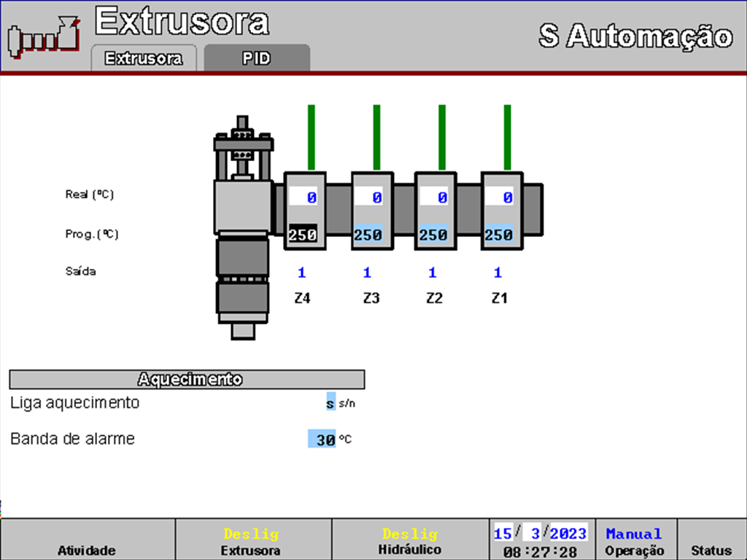Edit the Banda de alarme value field

(322, 440)
